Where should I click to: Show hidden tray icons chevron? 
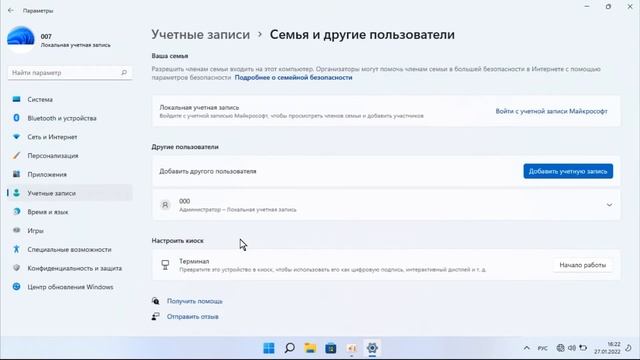(x=527, y=348)
